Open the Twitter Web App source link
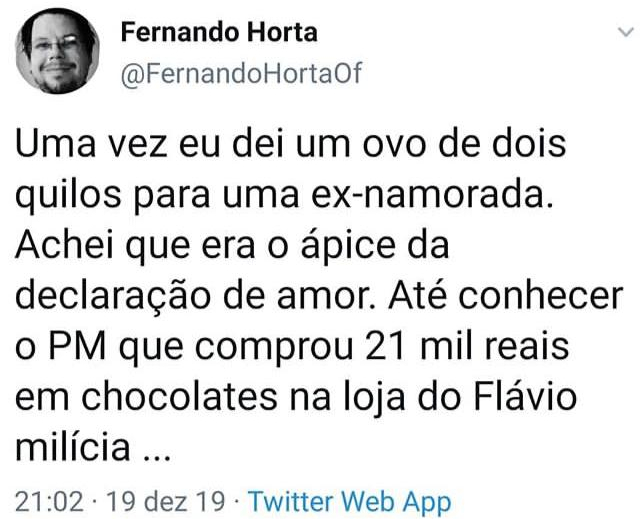 (x=349, y=501)
